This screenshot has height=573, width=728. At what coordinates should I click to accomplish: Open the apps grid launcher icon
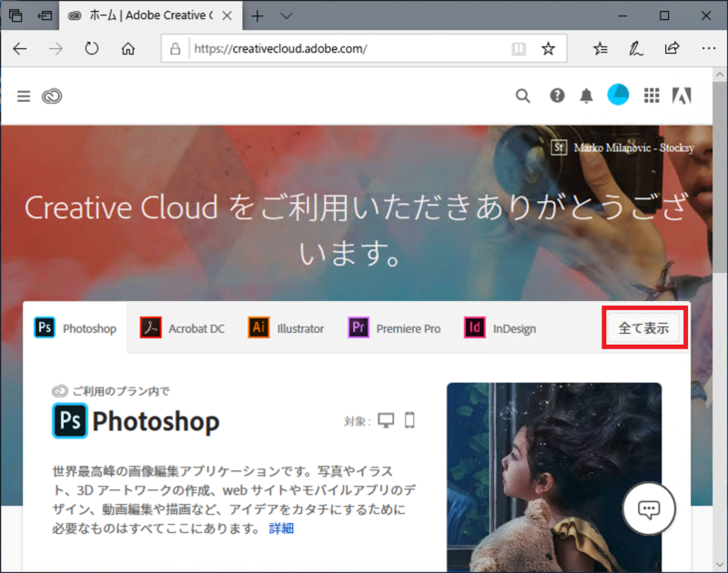click(x=652, y=95)
